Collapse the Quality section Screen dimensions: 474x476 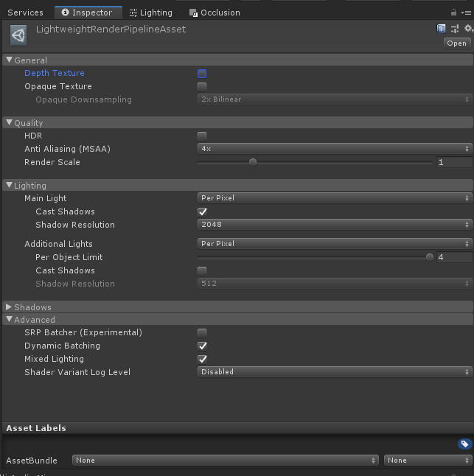(x=238, y=122)
